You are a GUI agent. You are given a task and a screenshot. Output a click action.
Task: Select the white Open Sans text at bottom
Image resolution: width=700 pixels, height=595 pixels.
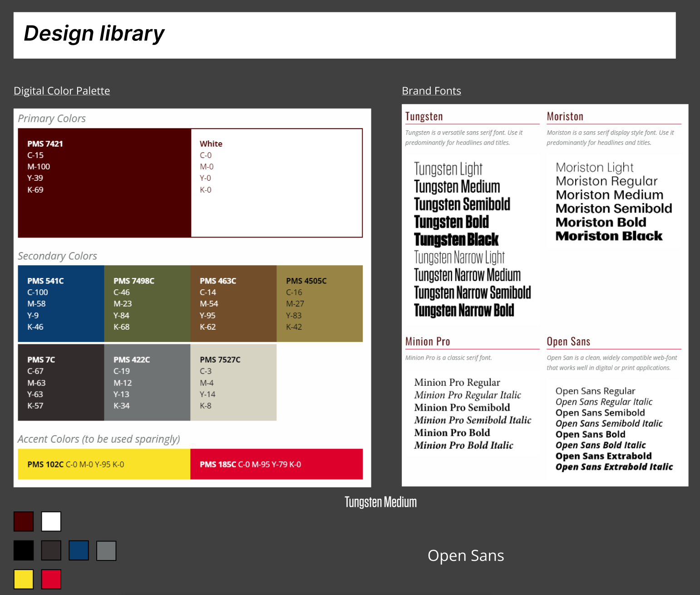(466, 556)
